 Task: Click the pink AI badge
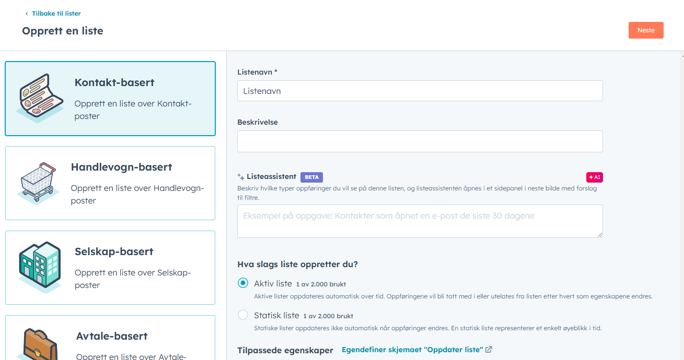coord(594,177)
